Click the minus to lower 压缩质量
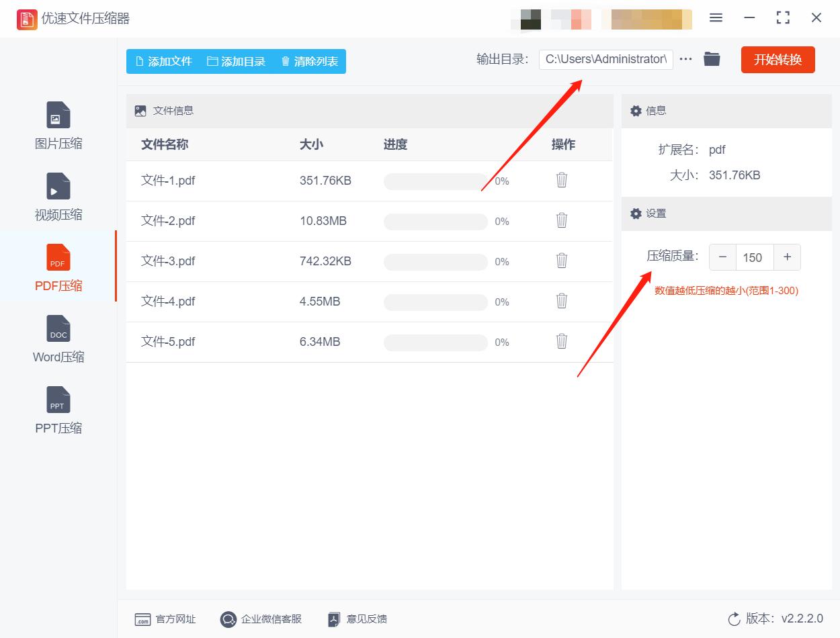Image resolution: width=840 pixels, height=638 pixels. point(722,257)
